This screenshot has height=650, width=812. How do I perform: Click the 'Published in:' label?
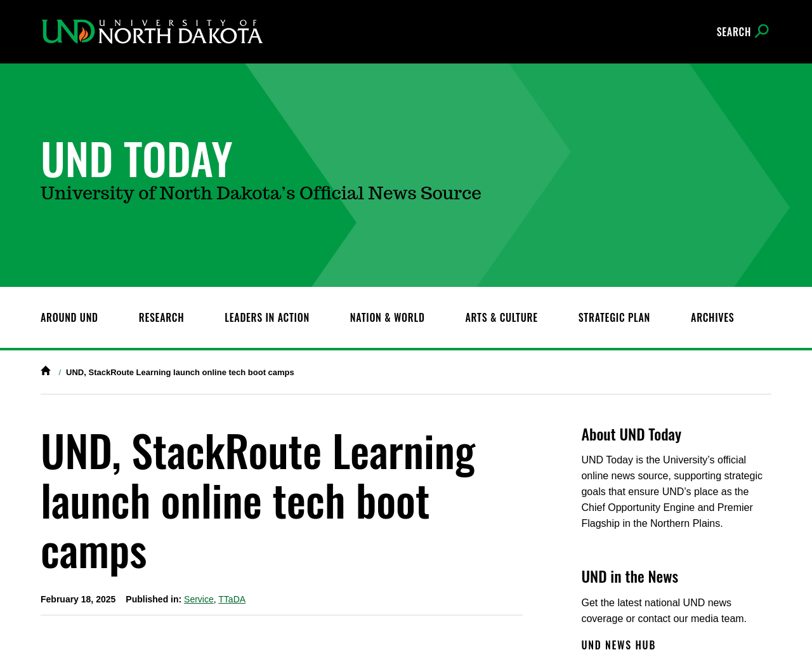click(154, 599)
